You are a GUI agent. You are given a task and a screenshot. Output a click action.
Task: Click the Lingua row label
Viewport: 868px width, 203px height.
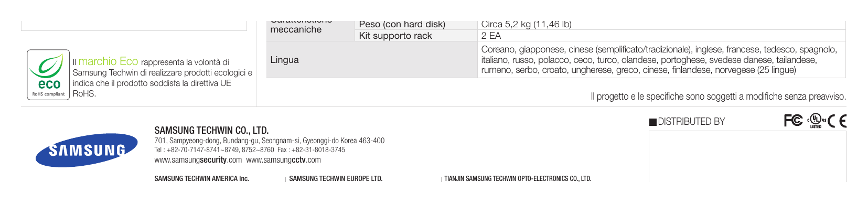285,60
